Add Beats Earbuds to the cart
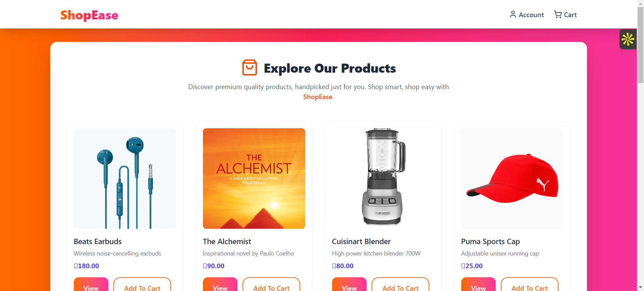 point(142,288)
